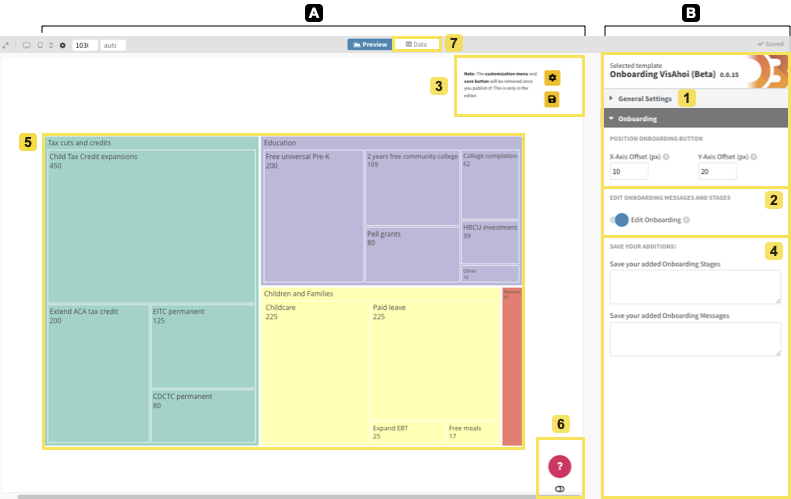Select the desktop preview device icon
This screenshot has width=791, height=499.
point(26,45)
